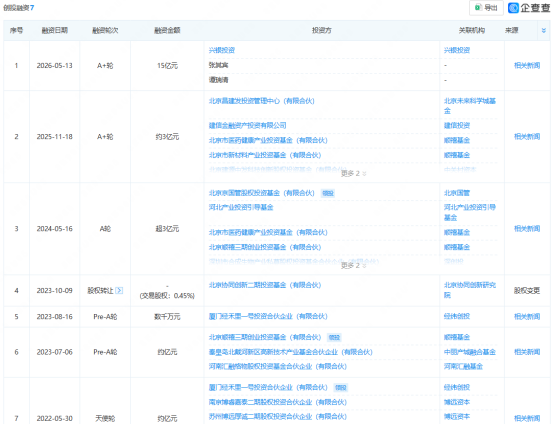
Task: Collapse table via header double-chevron icon
Action: tap(543, 31)
